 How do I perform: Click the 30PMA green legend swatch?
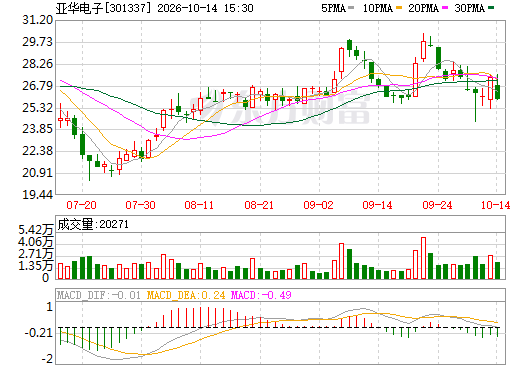coord(491,8)
